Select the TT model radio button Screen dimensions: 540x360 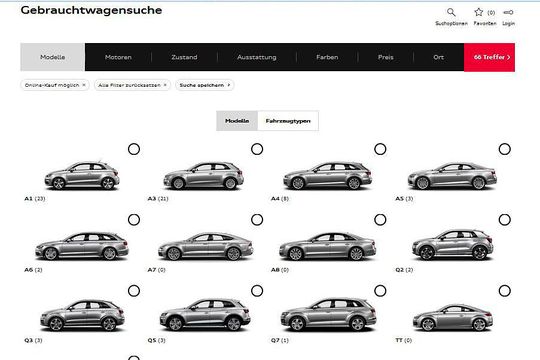505,291
